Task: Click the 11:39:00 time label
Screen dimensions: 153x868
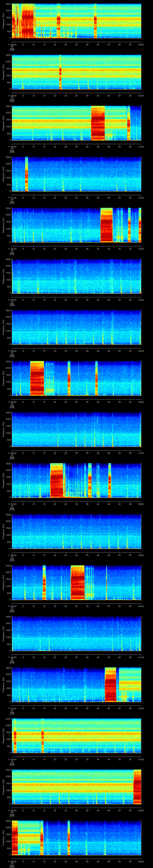Action: (x=12, y=606)
